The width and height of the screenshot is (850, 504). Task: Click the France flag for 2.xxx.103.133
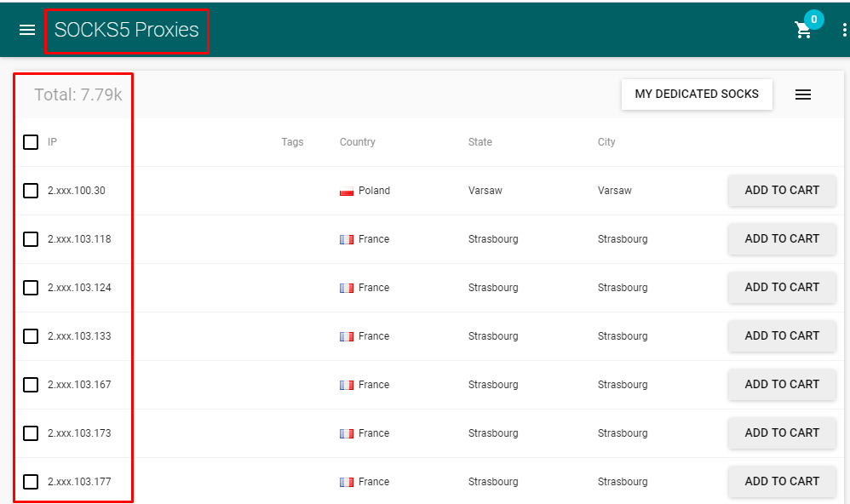(347, 336)
